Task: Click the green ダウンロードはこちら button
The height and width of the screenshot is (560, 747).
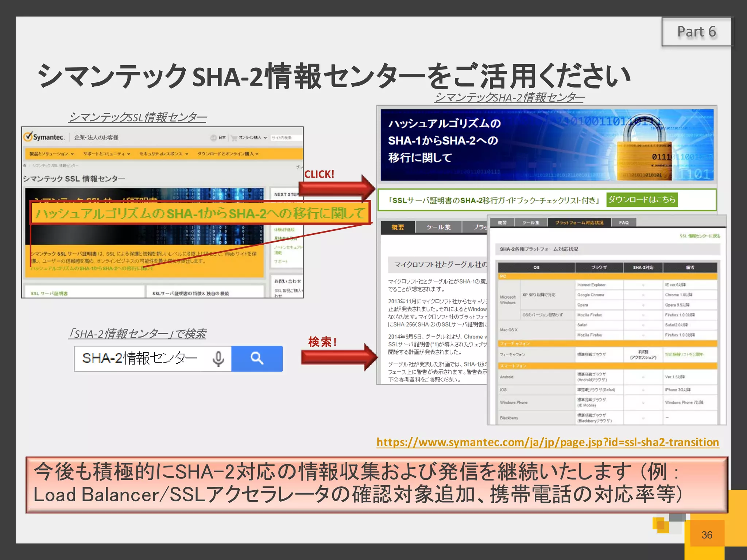Action: [x=642, y=199]
